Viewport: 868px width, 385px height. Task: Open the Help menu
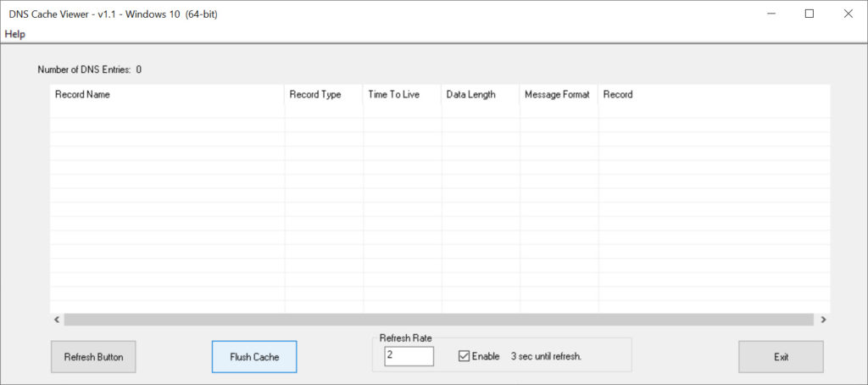[15, 35]
